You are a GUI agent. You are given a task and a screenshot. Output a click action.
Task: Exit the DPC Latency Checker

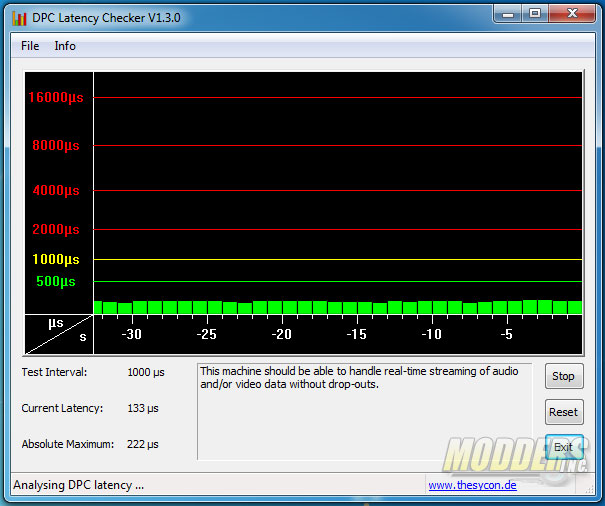(x=564, y=447)
